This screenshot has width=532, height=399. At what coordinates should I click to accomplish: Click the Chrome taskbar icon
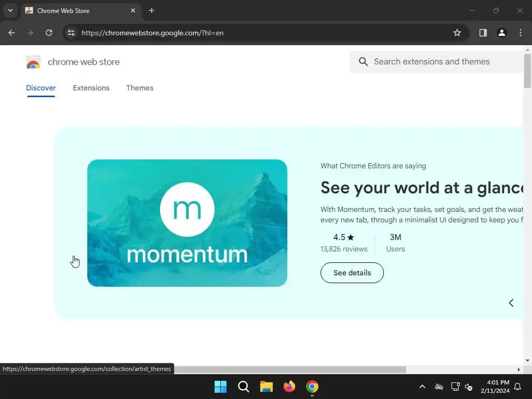click(312, 387)
